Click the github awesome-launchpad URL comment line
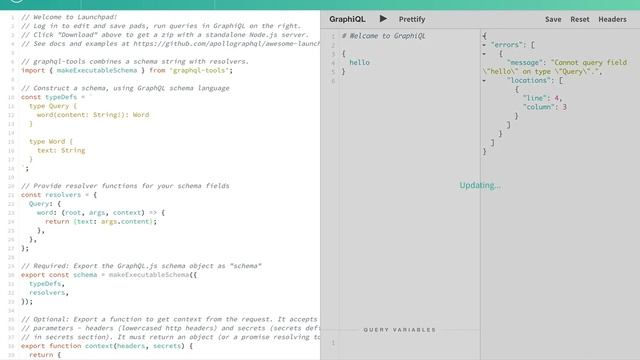The image size is (640, 360). [x=170, y=44]
